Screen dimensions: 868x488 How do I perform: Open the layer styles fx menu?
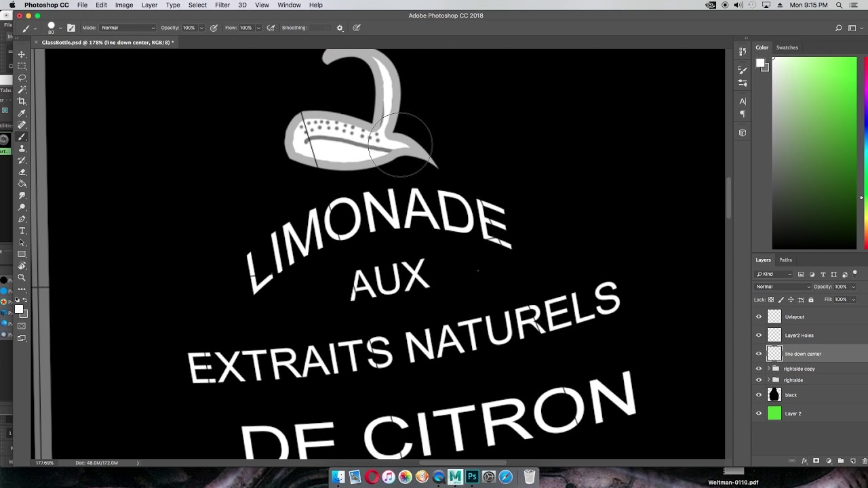(804, 461)
